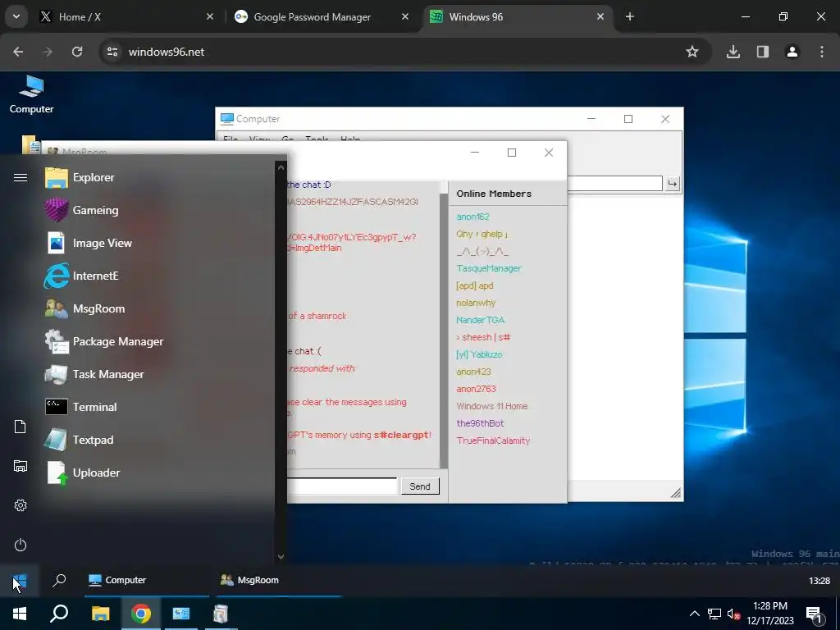
Task: Open Chrome profile icon
Action: point(792,52)
